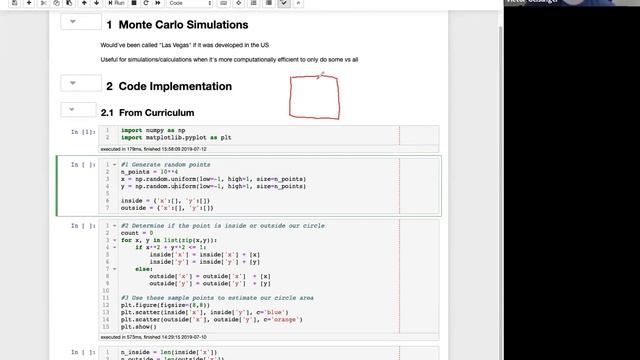Move the selected cell down
Viewport: 640px width, 360px height.
(97, 3)
